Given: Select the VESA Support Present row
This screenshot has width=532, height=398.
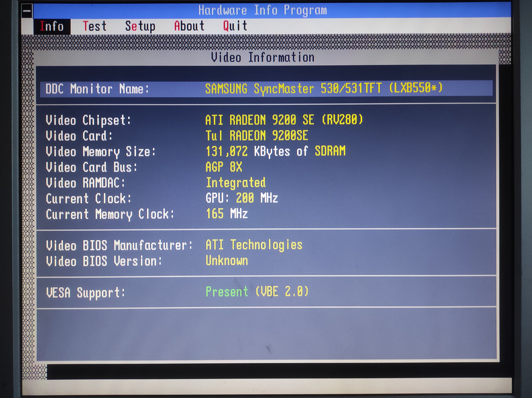Looking at the screenshot, I should tap(257, 292).
